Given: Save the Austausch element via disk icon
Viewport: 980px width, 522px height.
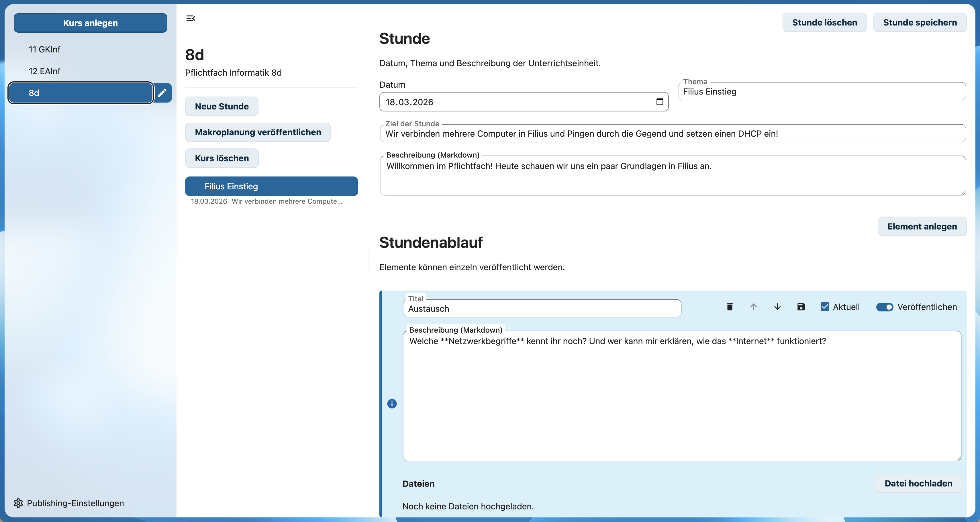Looking at the screenshot, I should 801,307.
